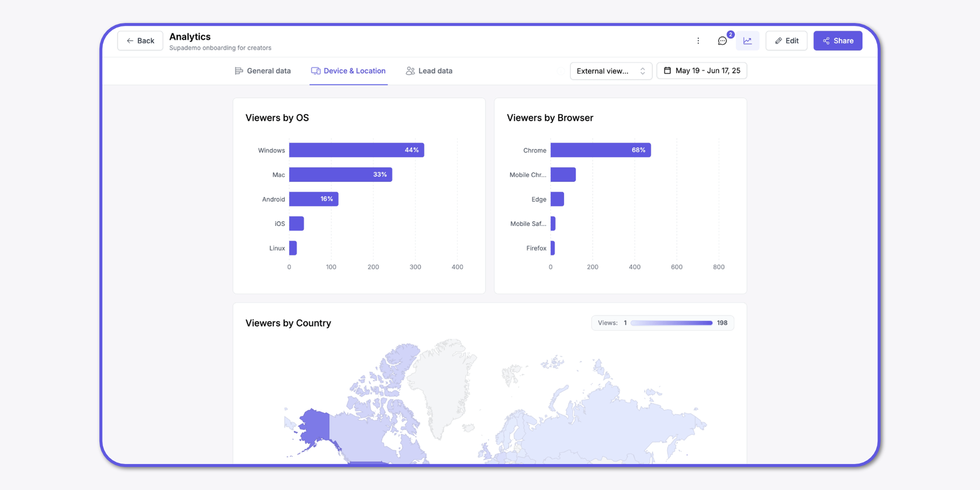
Task: Click the calendar icon in date range
Action: (667, 70)
